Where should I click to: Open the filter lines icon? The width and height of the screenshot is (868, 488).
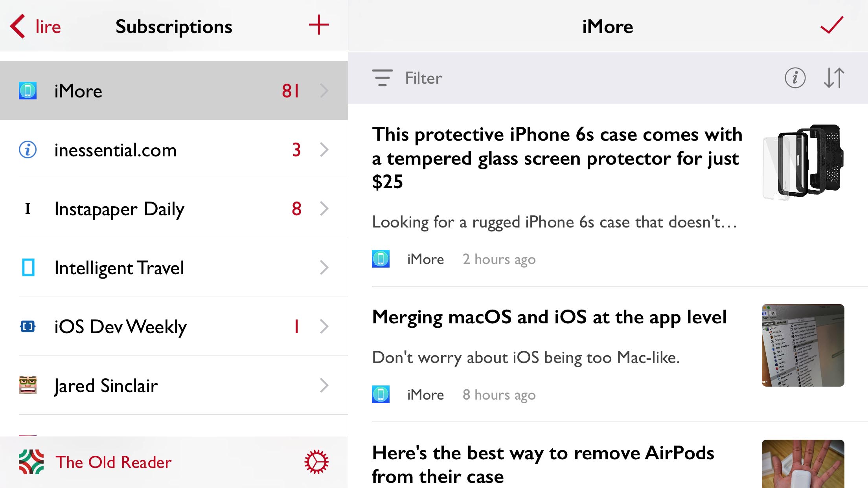coord(382,78)
